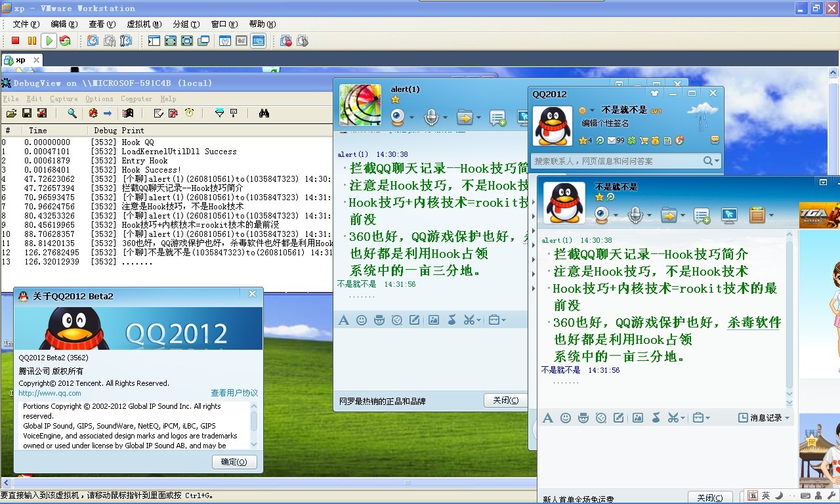Click apps box icon in 不是就不是 chat toolbar

tap(757, 215)
